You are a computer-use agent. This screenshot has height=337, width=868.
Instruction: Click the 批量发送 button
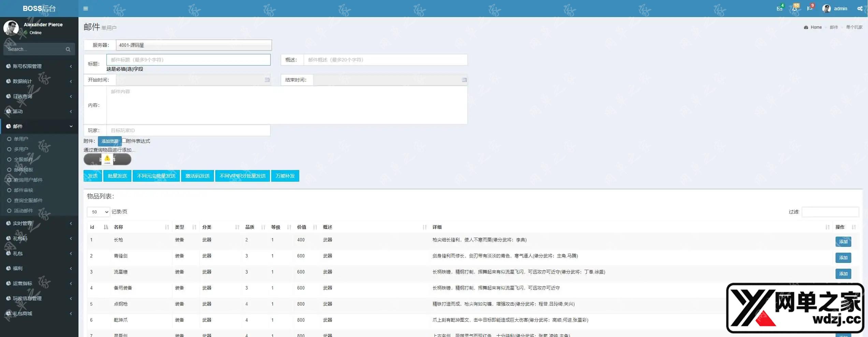pos(117,175)
